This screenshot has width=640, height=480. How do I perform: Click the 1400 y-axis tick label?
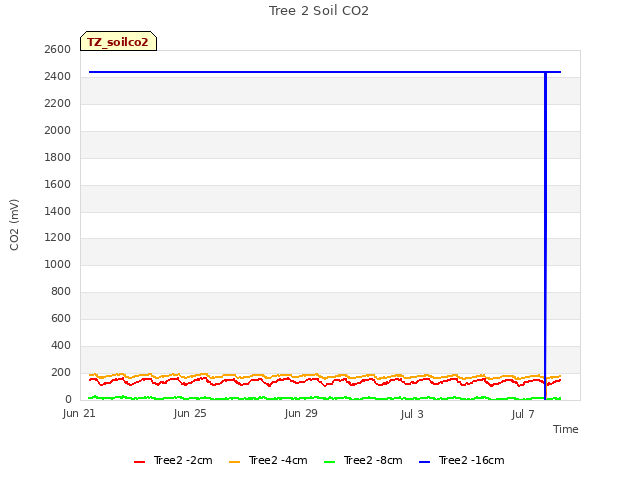[58, 211]
